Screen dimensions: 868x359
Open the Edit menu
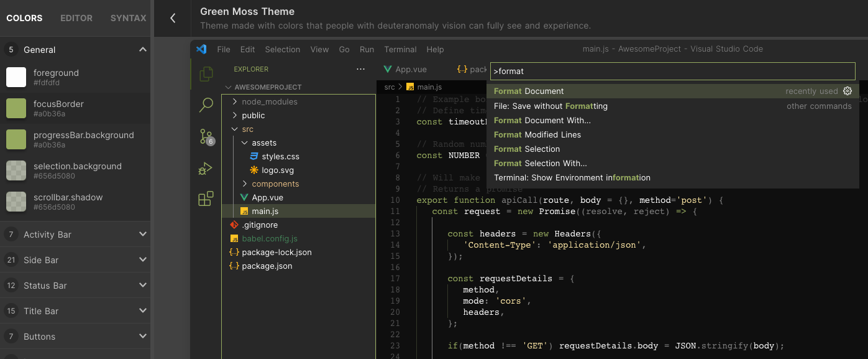(247, 49)
